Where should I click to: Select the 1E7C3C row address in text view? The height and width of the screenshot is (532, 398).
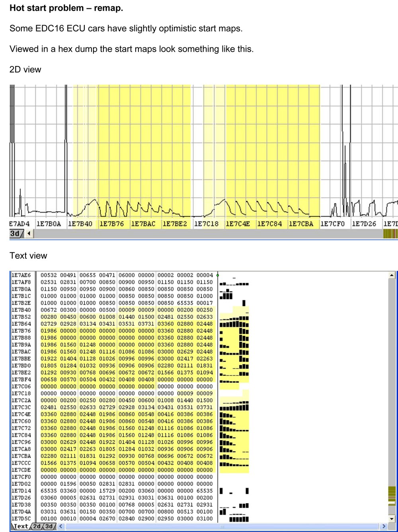coord(21,407)
